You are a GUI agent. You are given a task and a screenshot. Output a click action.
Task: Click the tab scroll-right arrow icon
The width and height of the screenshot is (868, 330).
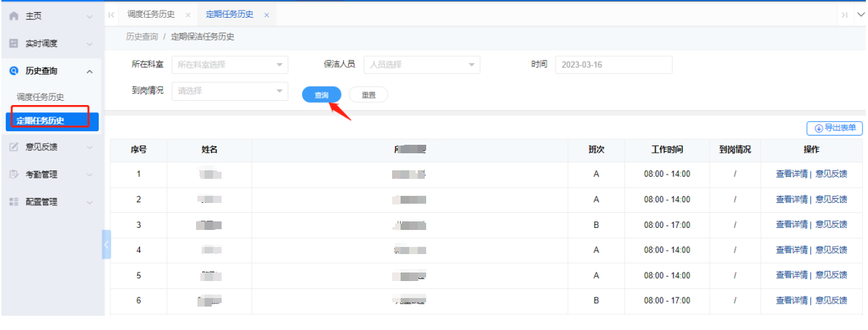pos(845,14)
